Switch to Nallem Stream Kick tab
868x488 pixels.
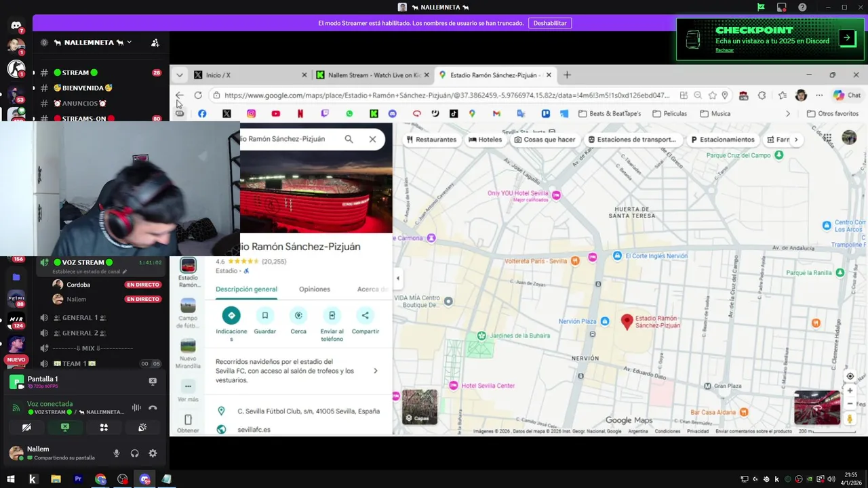[372, 75]
